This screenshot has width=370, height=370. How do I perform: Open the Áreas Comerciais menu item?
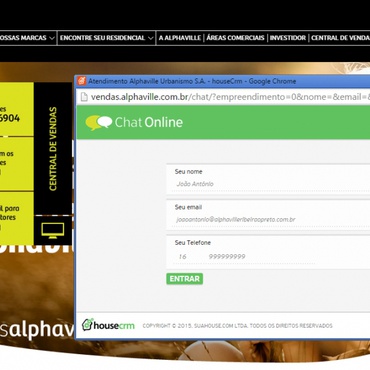[x=235, y=38]
